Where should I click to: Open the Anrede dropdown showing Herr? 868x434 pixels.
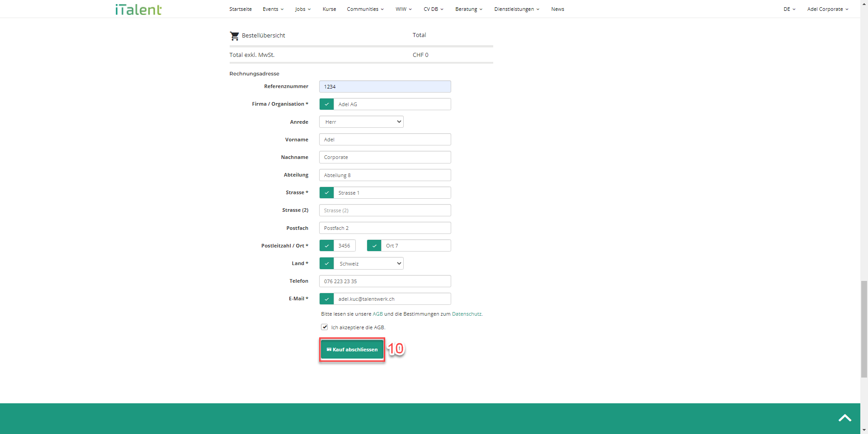(x=361, y=122)
